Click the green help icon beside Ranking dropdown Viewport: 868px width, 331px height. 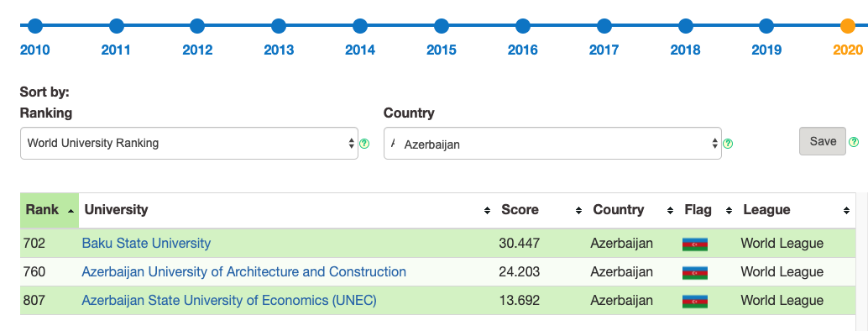(x=364, y=144)
